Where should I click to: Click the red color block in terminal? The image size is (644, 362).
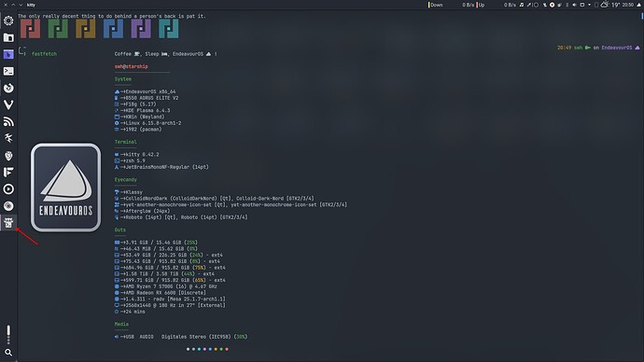[31, 29]
